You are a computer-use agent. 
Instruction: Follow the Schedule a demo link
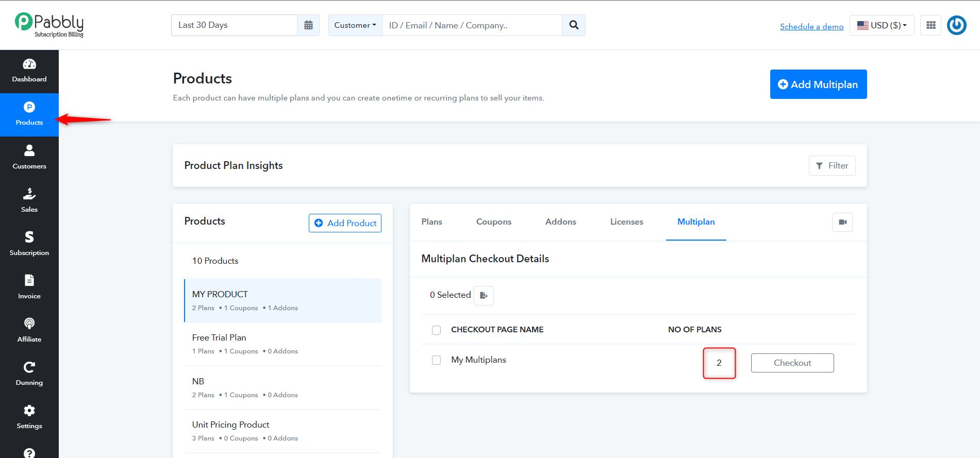pyautogui.click(x=811, y=27)
